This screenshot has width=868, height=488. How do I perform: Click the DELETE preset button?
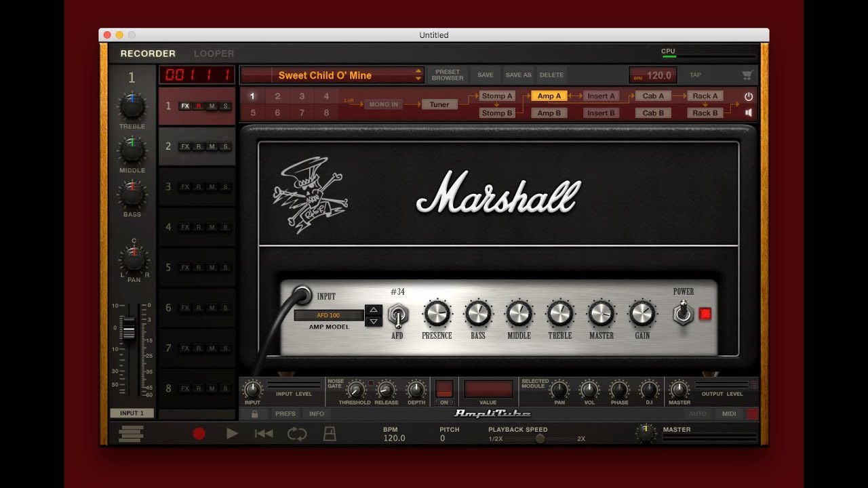coord(552,75)
